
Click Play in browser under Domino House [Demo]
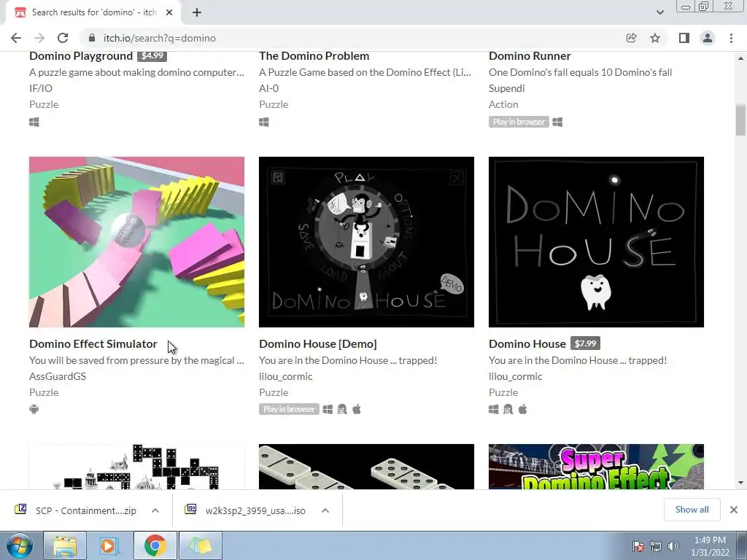pos(289,409)
